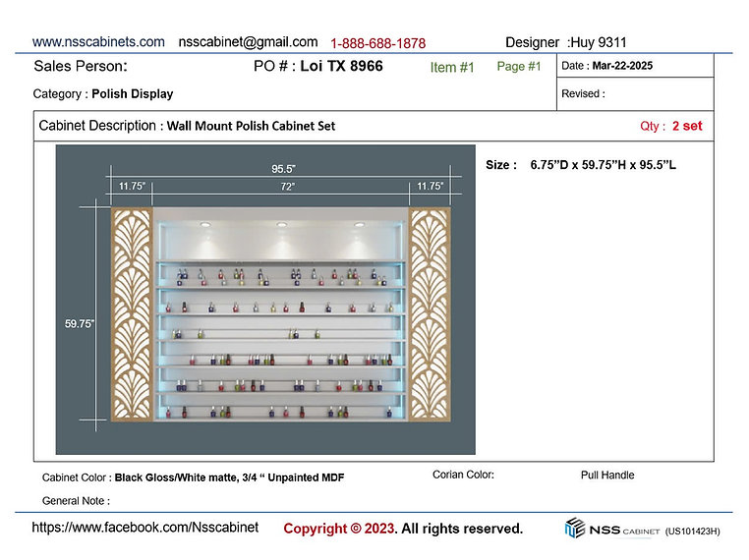Select the cabinet rendering image
This screenshot has height=560, width=749.
265,300
